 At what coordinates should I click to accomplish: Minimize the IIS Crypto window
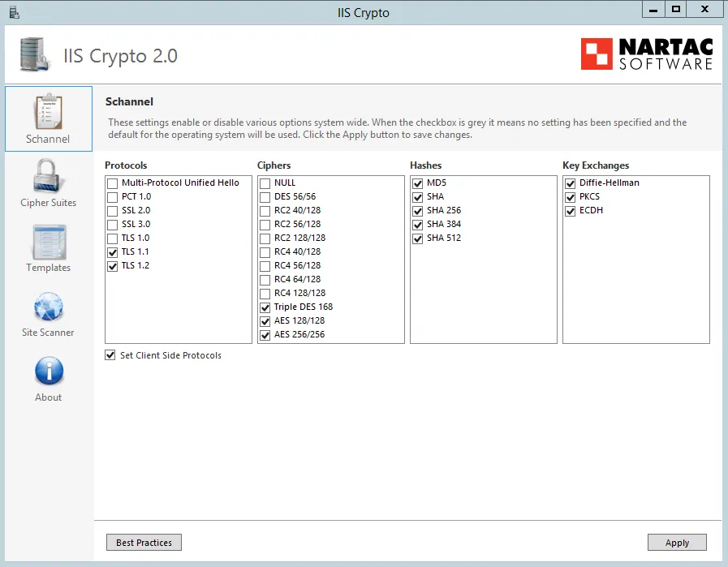(x=653, y=9)
